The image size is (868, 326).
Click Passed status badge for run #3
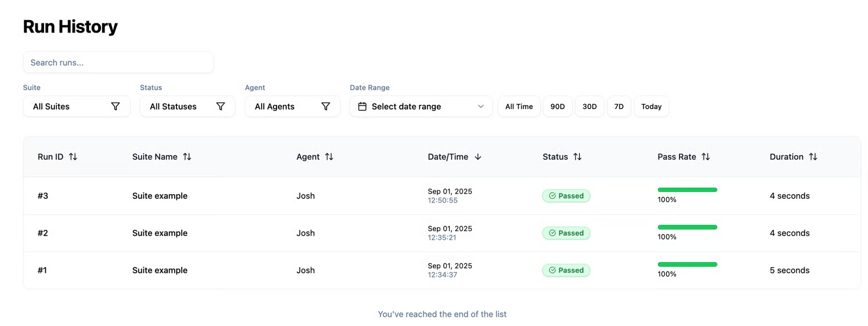coord(566,196)
